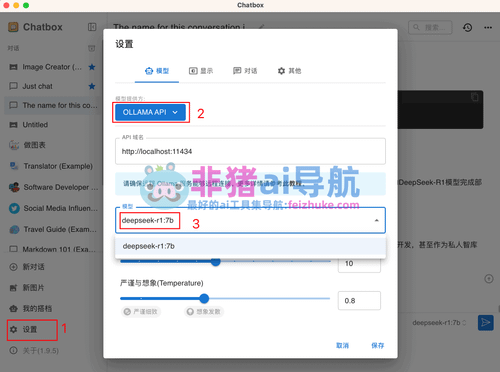Viewport: 500px width, 372px height.
Task: Open the Travel Guide conversation
Action: click(52, 229)
